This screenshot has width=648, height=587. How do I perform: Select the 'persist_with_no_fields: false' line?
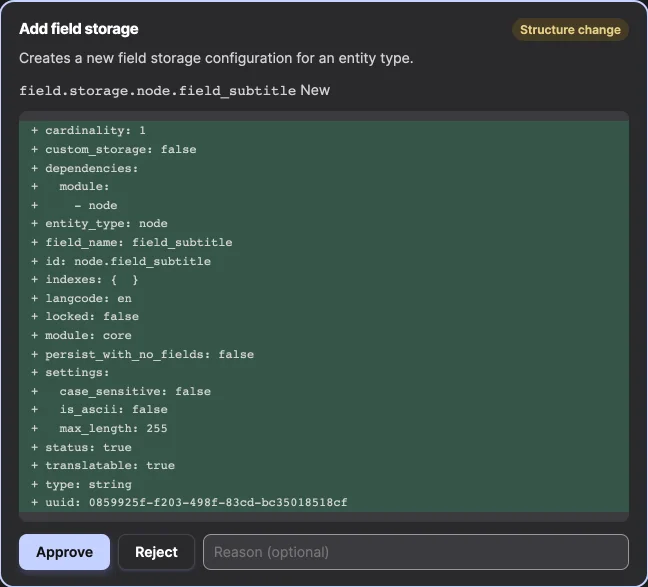click(x=324, y=354)
